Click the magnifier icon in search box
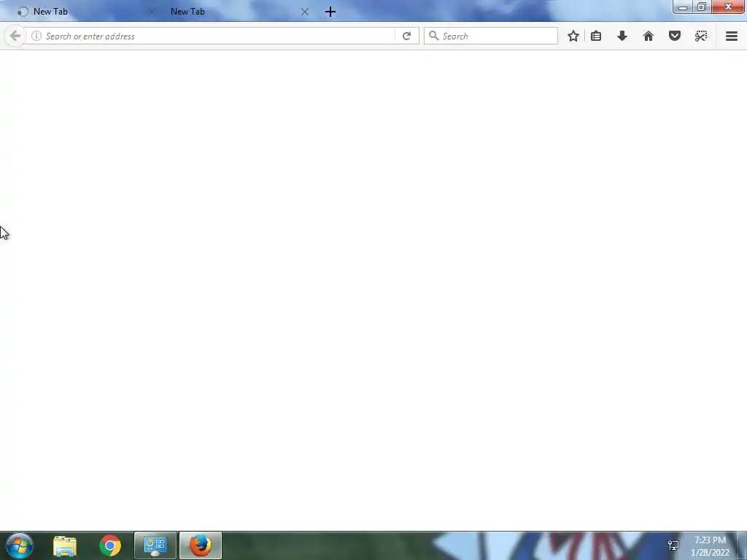Viewport: 747px width, 560px height. 433,36
